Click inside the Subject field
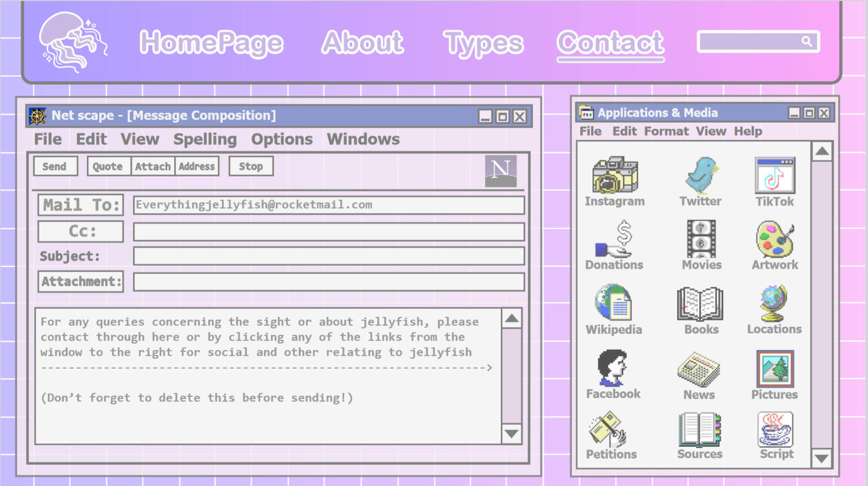The height and width of the screenshot is (486, 868). 328,256
